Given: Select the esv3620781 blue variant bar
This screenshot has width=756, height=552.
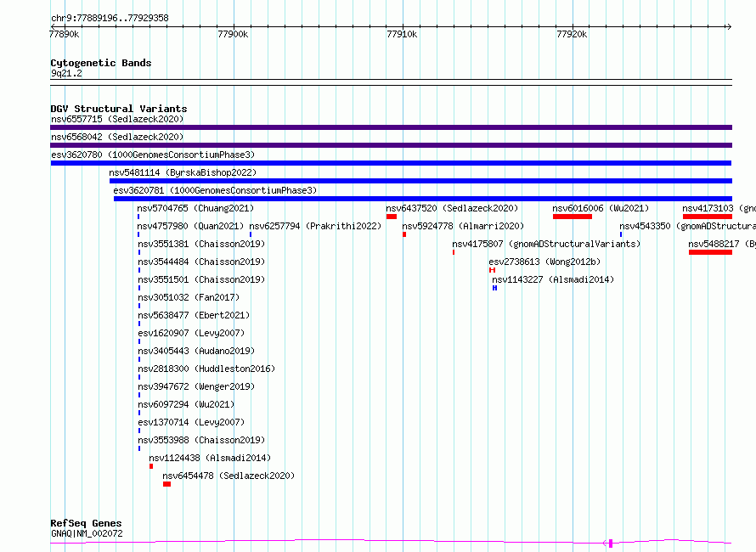Looking at the screenshot, I should 423,199.
